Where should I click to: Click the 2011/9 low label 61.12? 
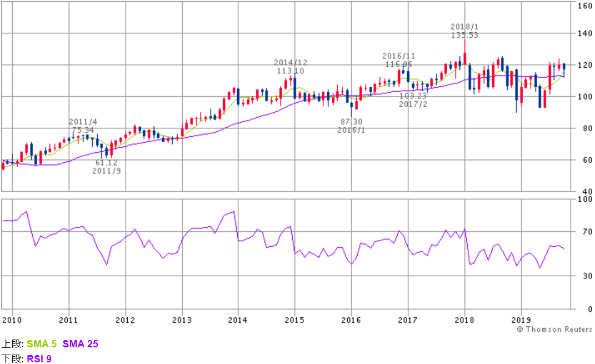pyautogui.click(x=106, y=163)
